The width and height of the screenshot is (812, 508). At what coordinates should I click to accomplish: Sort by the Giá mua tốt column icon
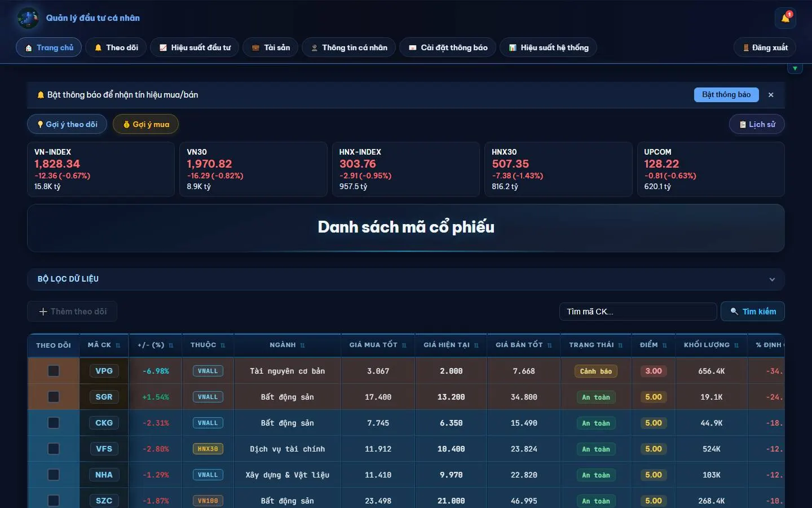click(404, 345)
